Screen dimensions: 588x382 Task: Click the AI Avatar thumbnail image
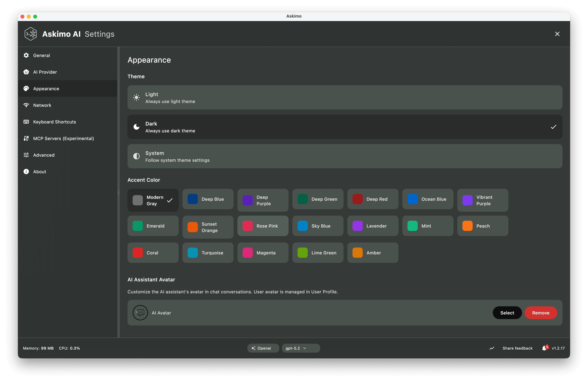click(140, 313)
